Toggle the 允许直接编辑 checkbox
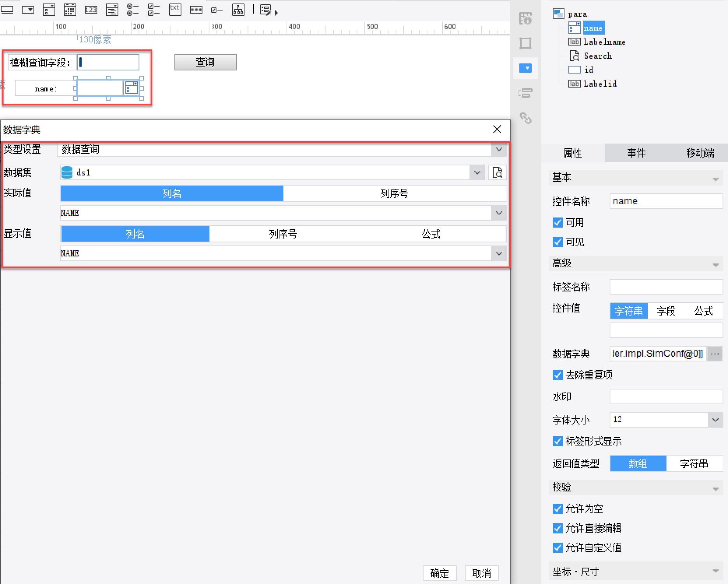 pyautogui.click(x=558, y=528)
